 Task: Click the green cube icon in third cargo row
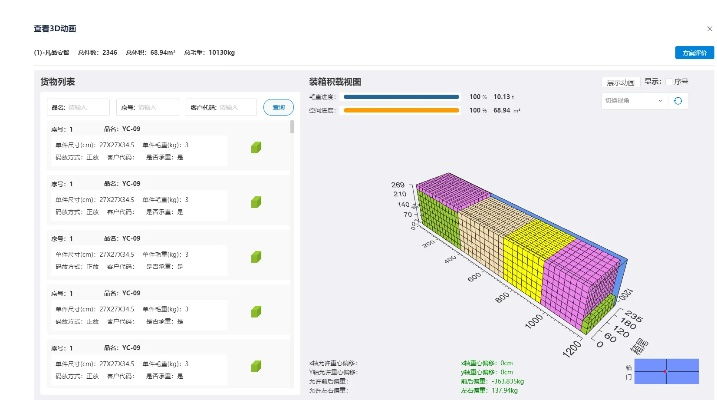point(256,257)
